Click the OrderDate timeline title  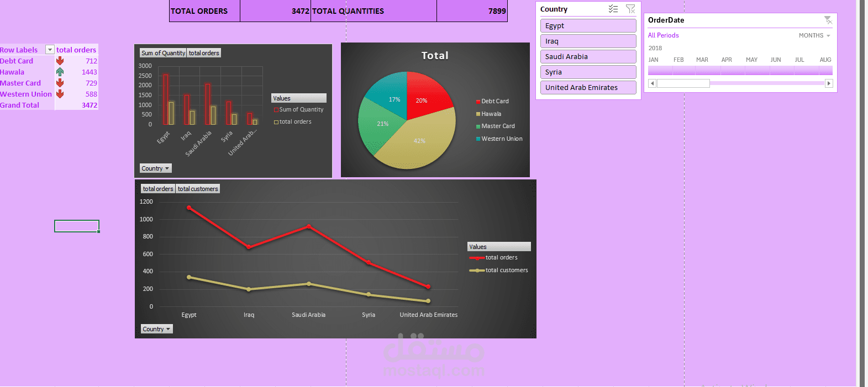(666, 20)
